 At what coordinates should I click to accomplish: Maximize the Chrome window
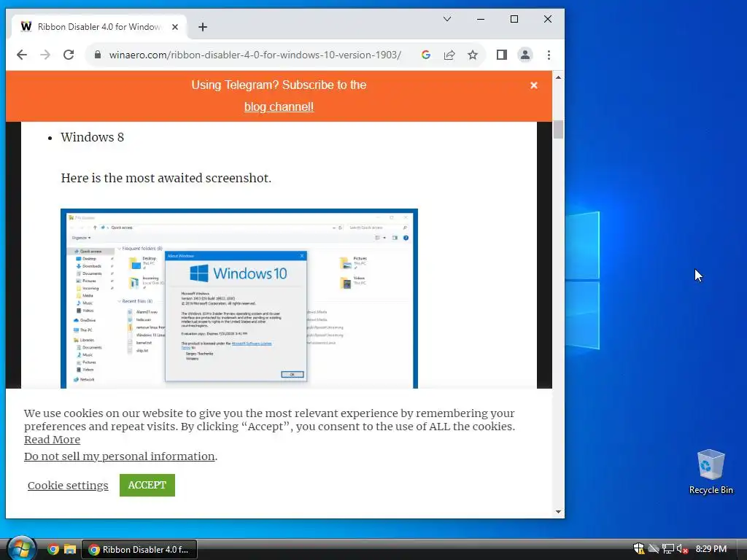pos(514,19)
